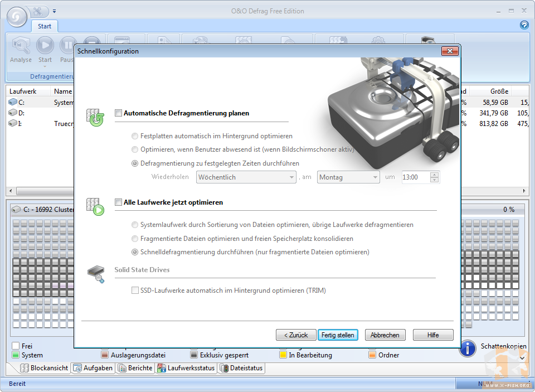Viewport: 535px width, 392px height.
Task: Click the In Bearbeitung yellow swatch
Action: [x=283, y=355]
